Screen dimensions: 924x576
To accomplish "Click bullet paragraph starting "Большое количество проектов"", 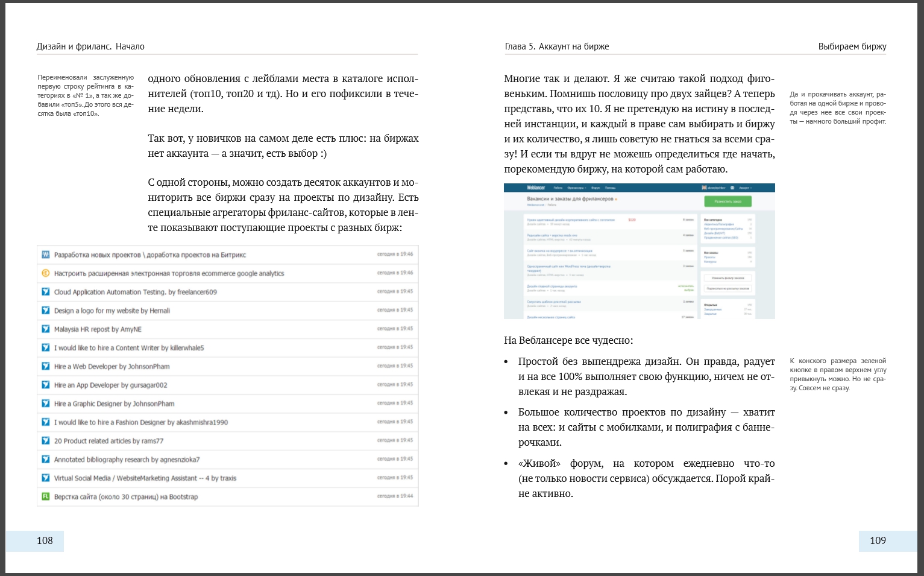I will click(647, 427).
